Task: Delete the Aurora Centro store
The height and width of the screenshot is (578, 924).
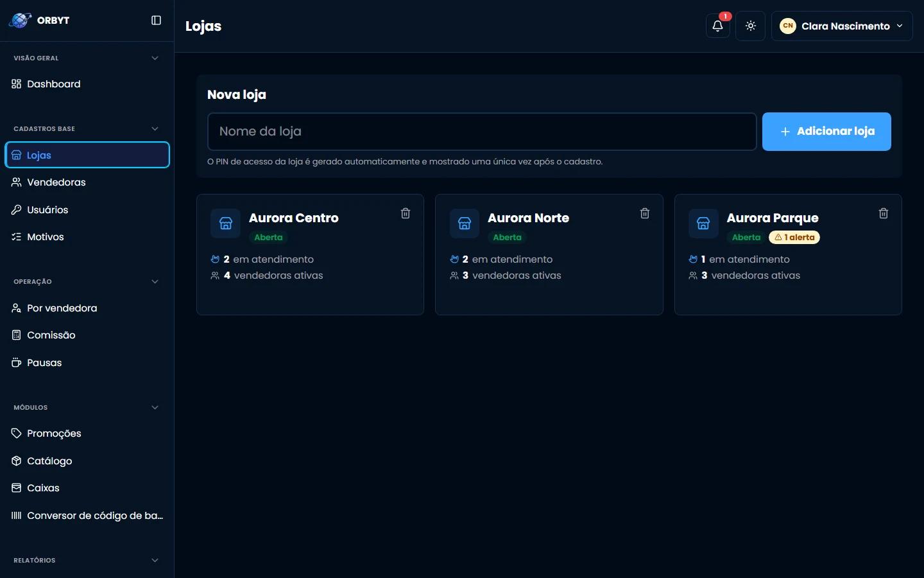Action: pos(406,213)
